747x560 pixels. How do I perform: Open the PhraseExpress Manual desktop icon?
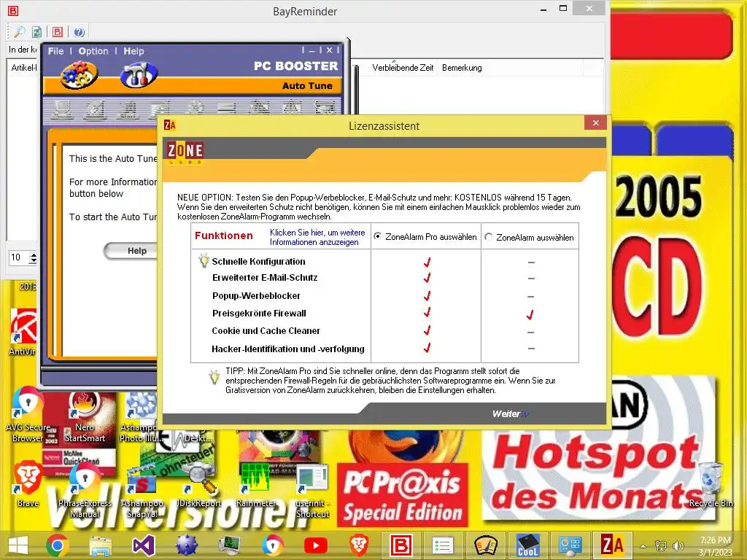pyautogui.click(x=85, y=491)
